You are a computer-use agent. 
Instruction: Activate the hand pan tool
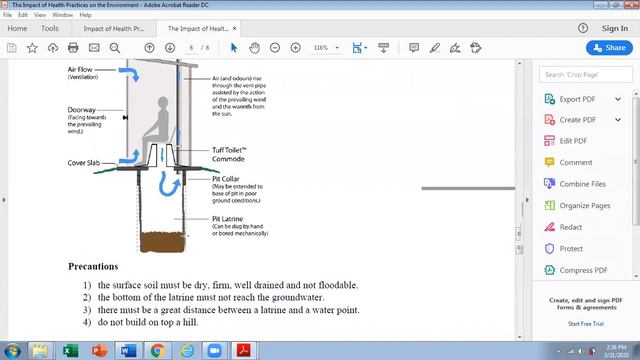[254, 48]
